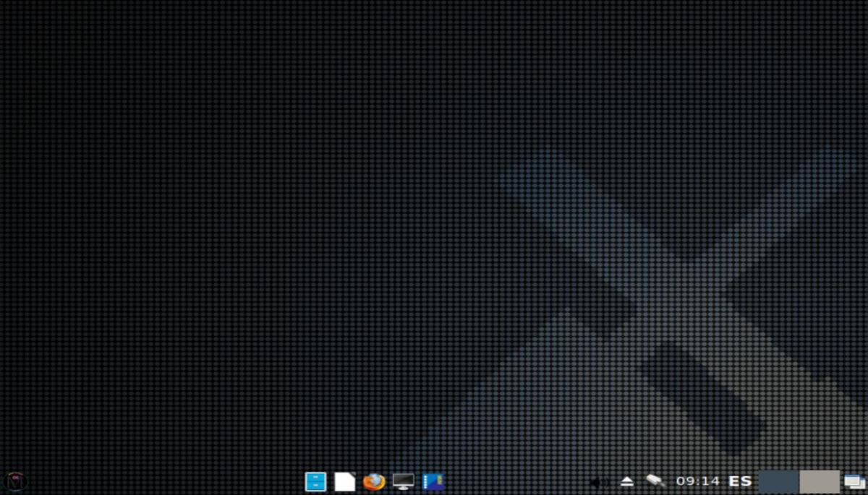Click the monitor display launcher icon

[403, 481]
